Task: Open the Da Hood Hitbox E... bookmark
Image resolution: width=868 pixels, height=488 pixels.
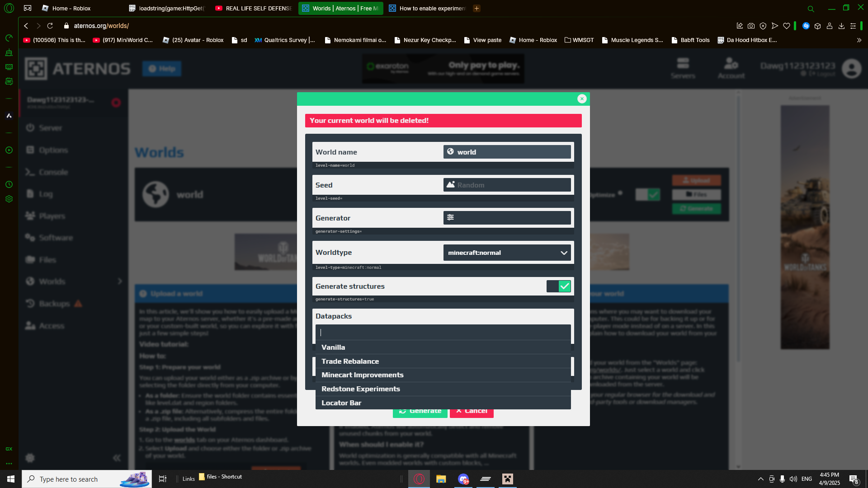Action: tap(747, 40)
